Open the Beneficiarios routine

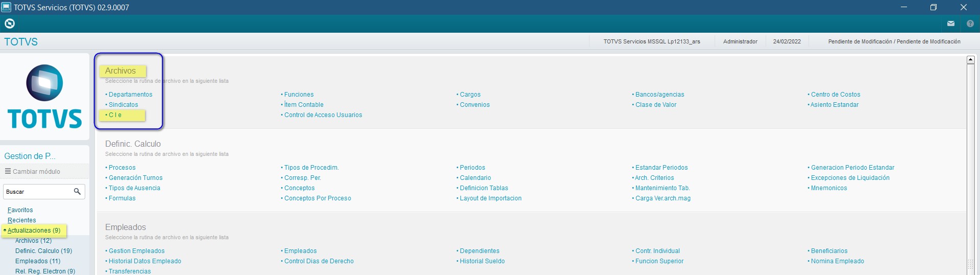[829, 251]
